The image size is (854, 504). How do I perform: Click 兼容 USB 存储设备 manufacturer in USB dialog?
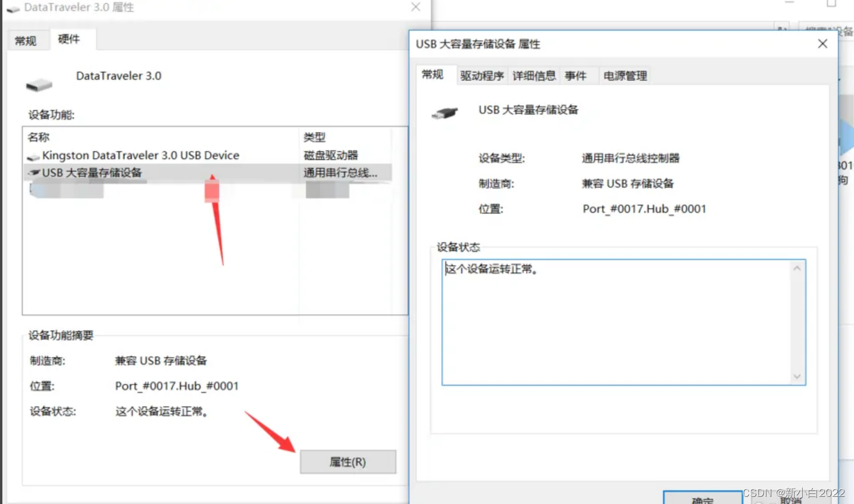pyautogui.click(x=628, y=183)
